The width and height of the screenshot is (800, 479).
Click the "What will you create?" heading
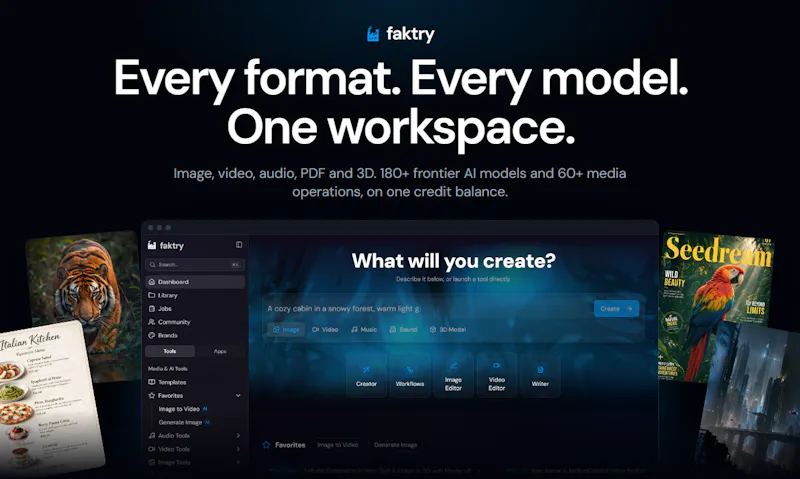(x=454, y=261)
